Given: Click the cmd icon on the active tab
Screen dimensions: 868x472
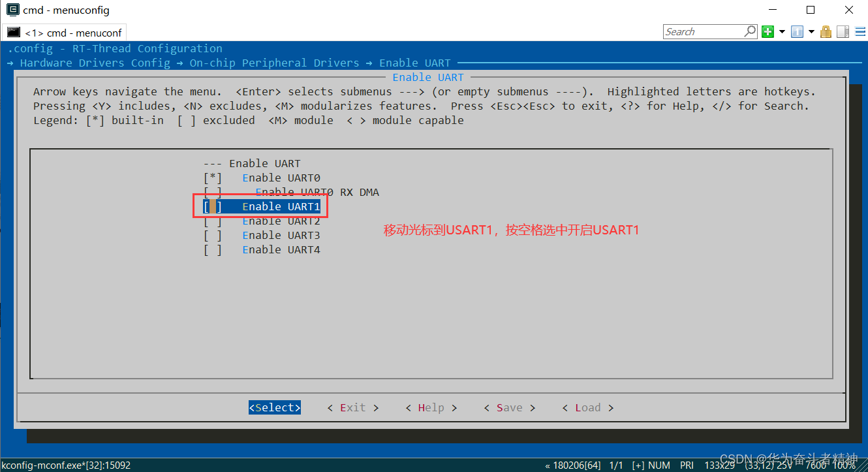Looking at the screenshot, I should (x=14, y=31).
